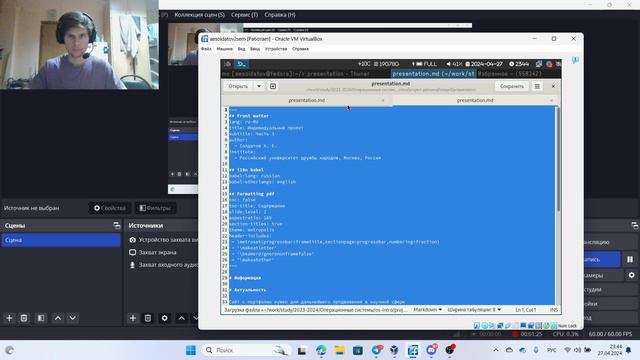
Task: Remove the selected source using the trash icon
Action: tap(148, 318)
